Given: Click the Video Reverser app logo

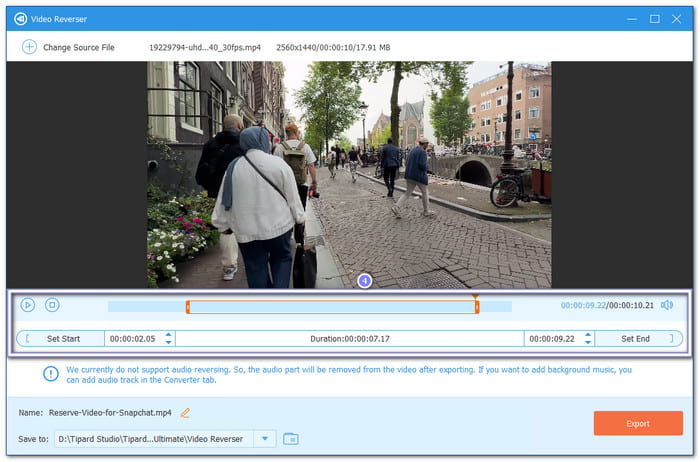Looking at the screenshot, I should point(21,19).
